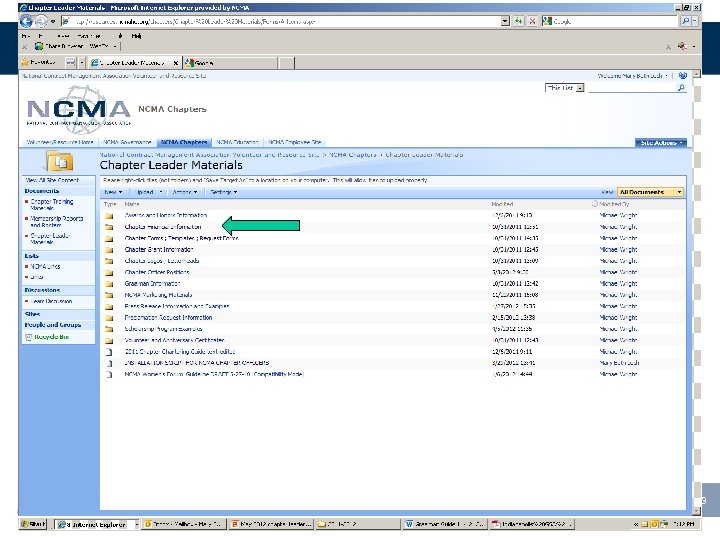
Task: Click the folder icon for Chapter Financial Information
Action: coord(109,227)
